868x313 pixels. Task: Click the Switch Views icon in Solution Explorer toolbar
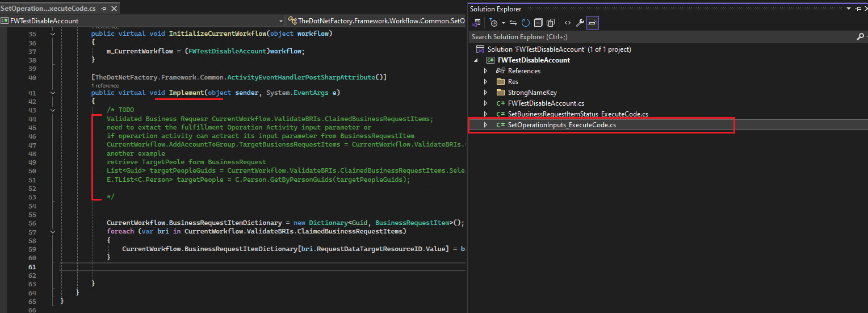477,23
